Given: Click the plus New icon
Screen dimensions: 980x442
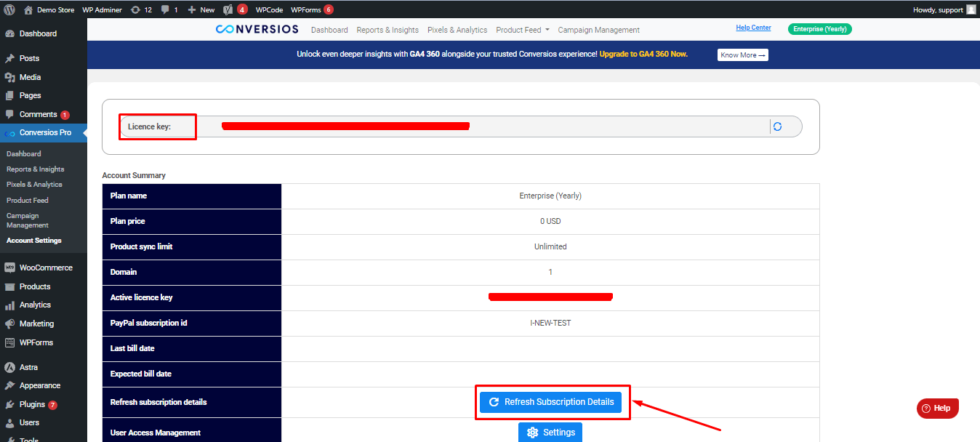Looking at the screenshot, I should (x=192, y=9).
